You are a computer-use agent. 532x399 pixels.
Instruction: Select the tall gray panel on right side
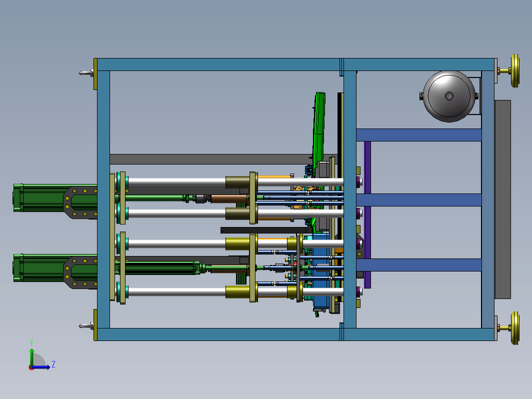click(502, 199)
